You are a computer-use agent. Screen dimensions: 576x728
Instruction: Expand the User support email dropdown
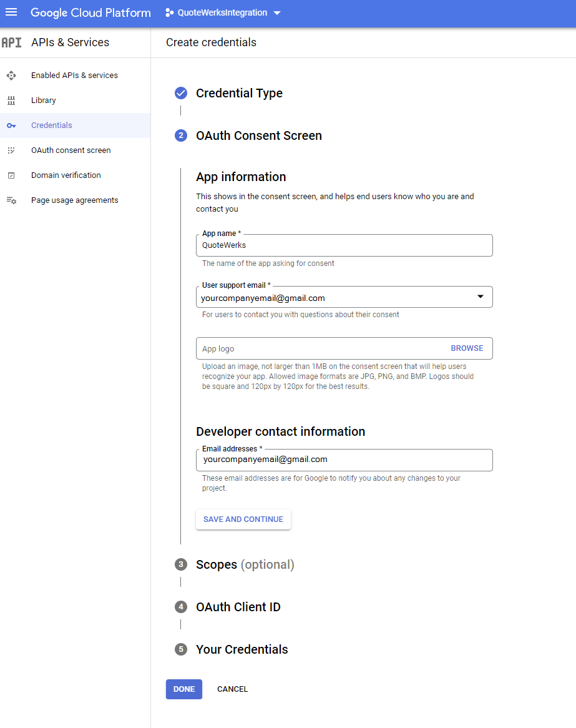(480, 297)
